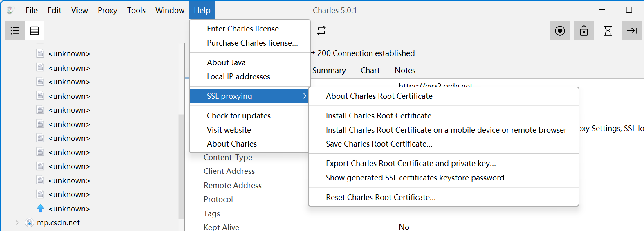Toggle breakpoints arrow icon
Screen dimensions: 644x231
point(632,31)
